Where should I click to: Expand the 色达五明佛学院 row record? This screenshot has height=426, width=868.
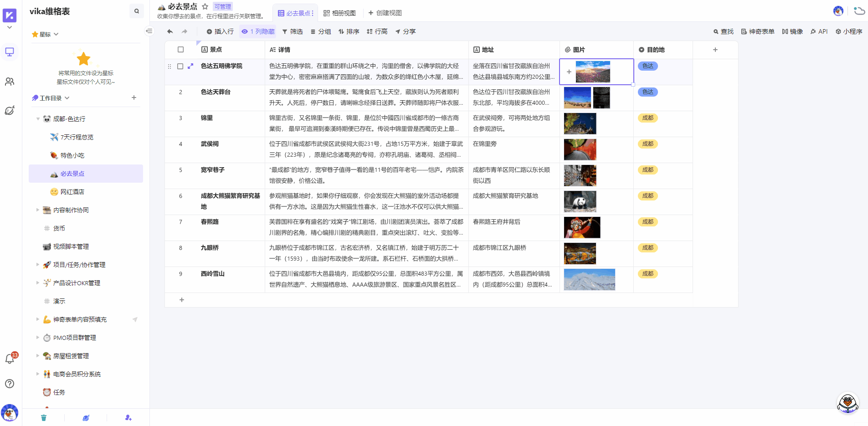tap(190, 66)
